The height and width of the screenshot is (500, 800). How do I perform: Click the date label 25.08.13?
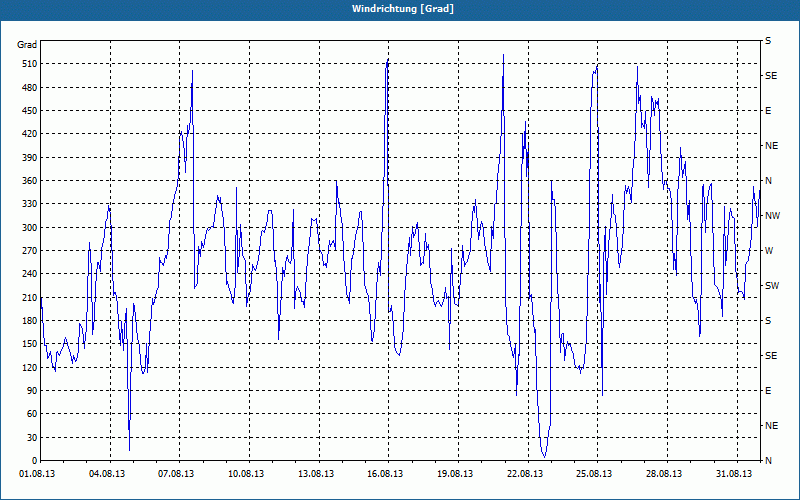pyautogui.click(x=594, y=474)
